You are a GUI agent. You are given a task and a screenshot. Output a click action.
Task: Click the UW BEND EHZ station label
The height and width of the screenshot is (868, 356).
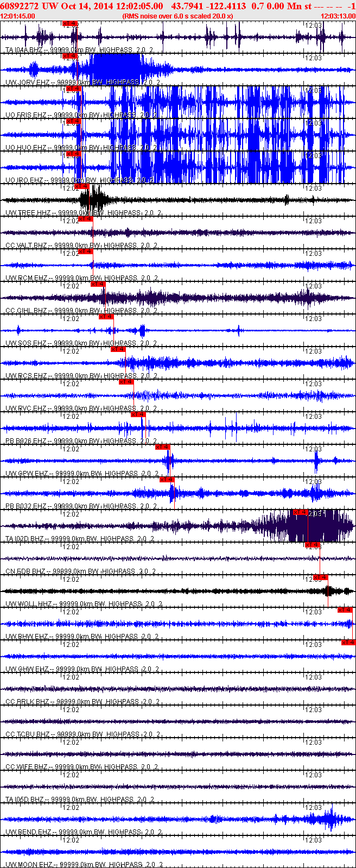pyautogui.click(x=83, y=832)
